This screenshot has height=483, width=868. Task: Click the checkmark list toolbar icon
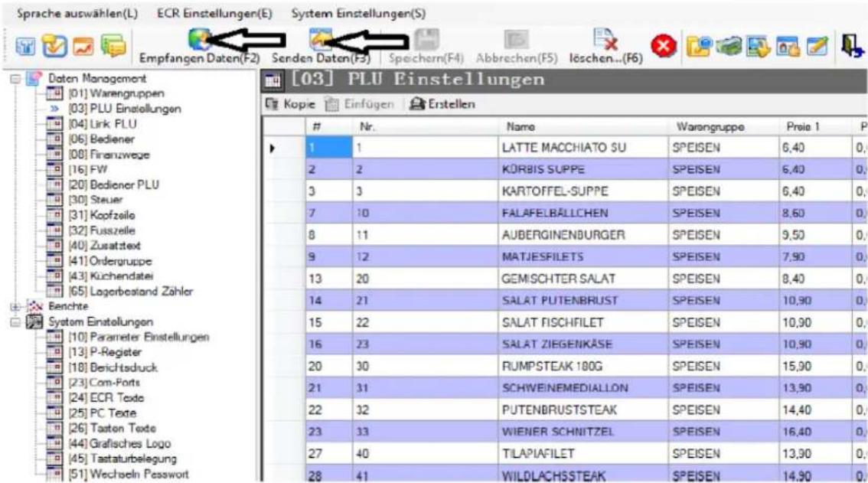(x=55, y=47)
